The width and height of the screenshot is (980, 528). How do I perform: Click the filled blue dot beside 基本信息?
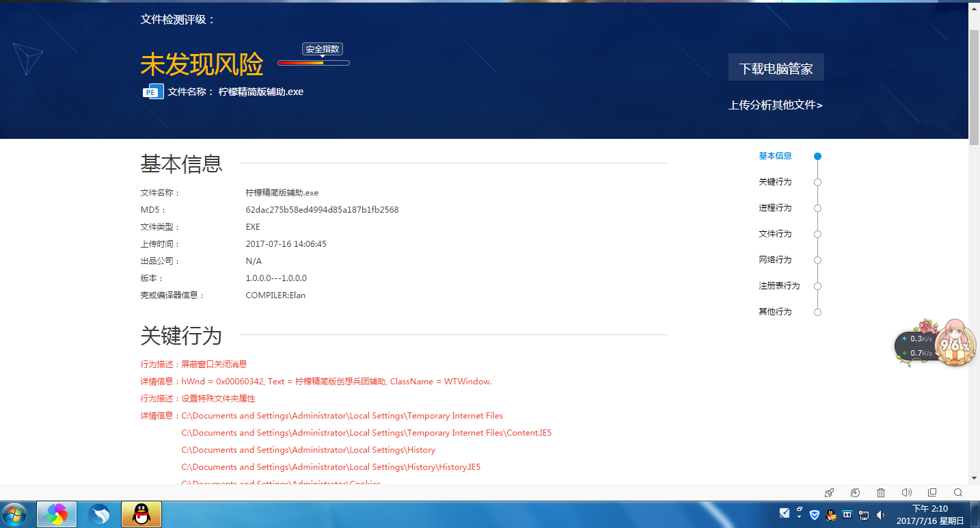pyautogui.click(x=817, y=156)
